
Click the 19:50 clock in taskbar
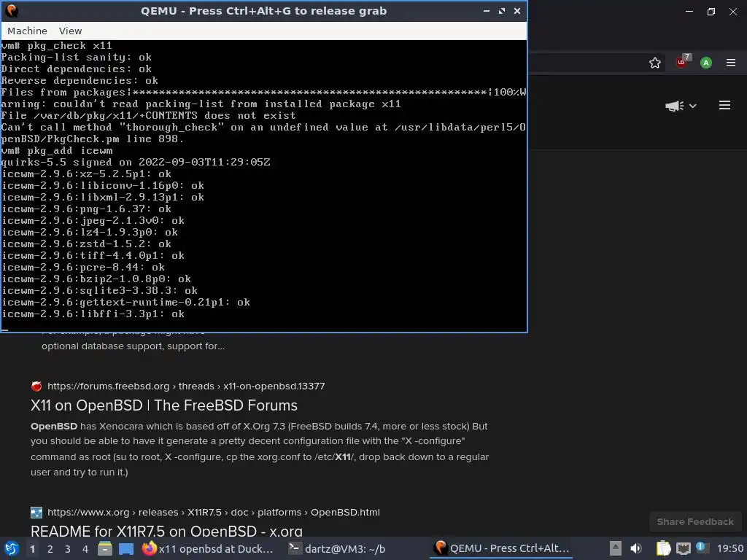tap(729, 548)
